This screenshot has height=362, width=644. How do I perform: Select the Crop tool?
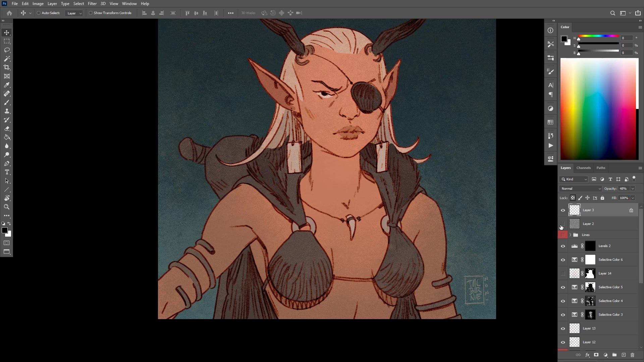point(7,67)
